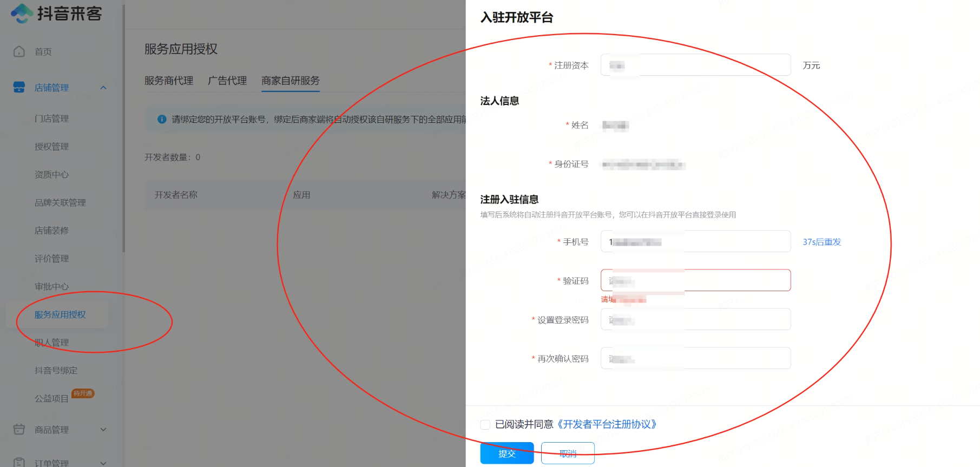Open 评价管理 sidebar item
Image resolution: width=980 pixels, height=467 pixels.
[x=52, y=259]
